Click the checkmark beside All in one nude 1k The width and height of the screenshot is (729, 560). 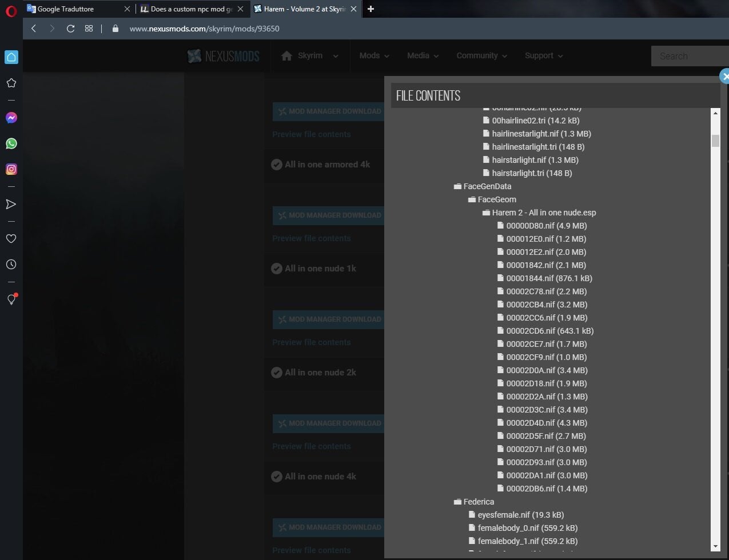[276, 269]
